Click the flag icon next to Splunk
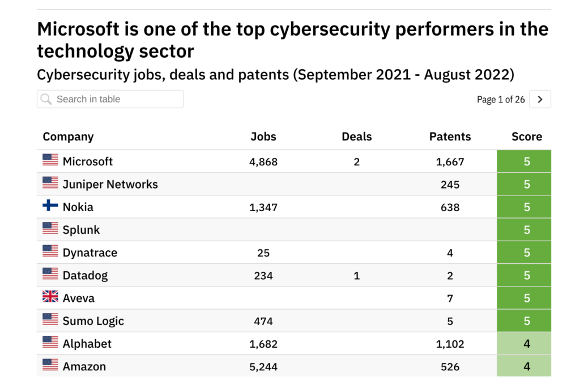588x385 pixels. 50,229
